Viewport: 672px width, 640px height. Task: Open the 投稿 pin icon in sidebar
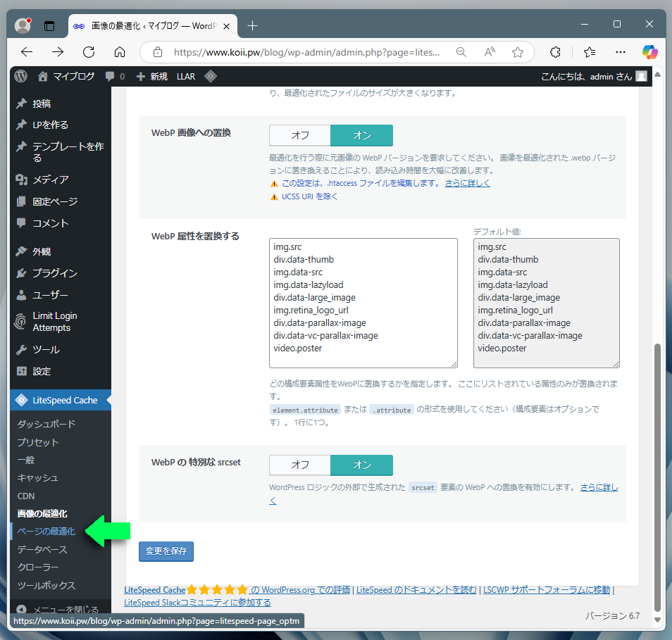(x=21, y=103)
